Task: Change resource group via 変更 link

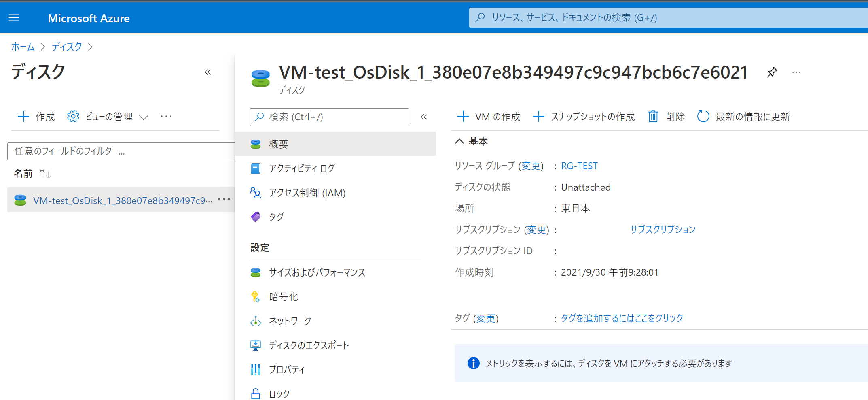Action: 531,166
